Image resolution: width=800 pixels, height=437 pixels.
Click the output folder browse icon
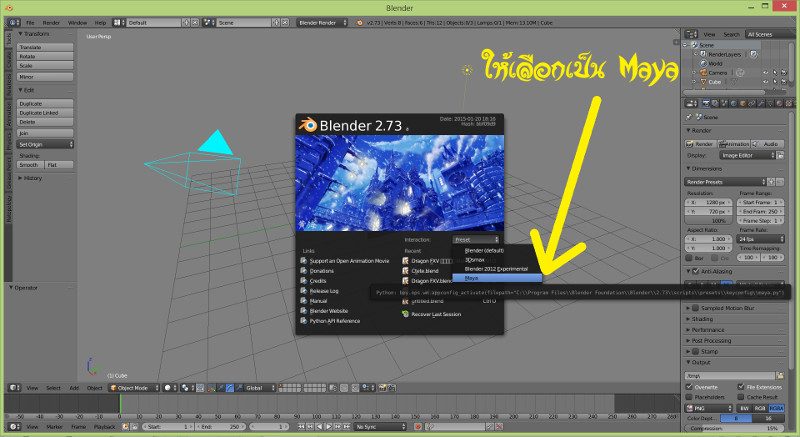pyautogui.click(x=780, y=376)
